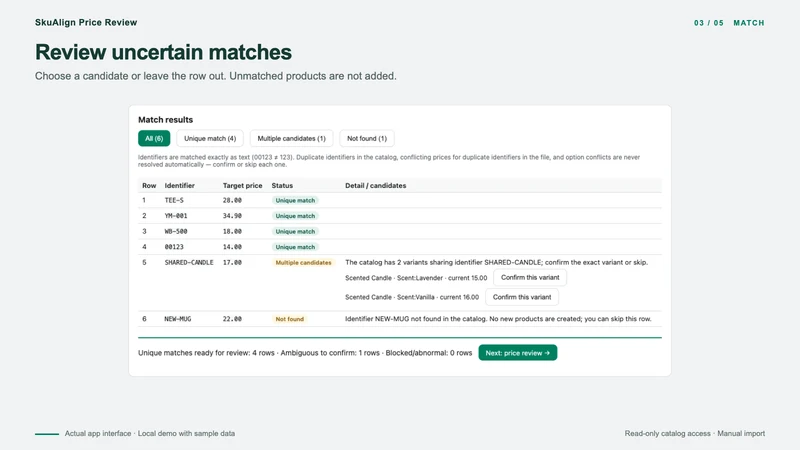The image size is (800, 450).
Task: Click the NEW-MUG not found detail message
Action: [498, 319]
